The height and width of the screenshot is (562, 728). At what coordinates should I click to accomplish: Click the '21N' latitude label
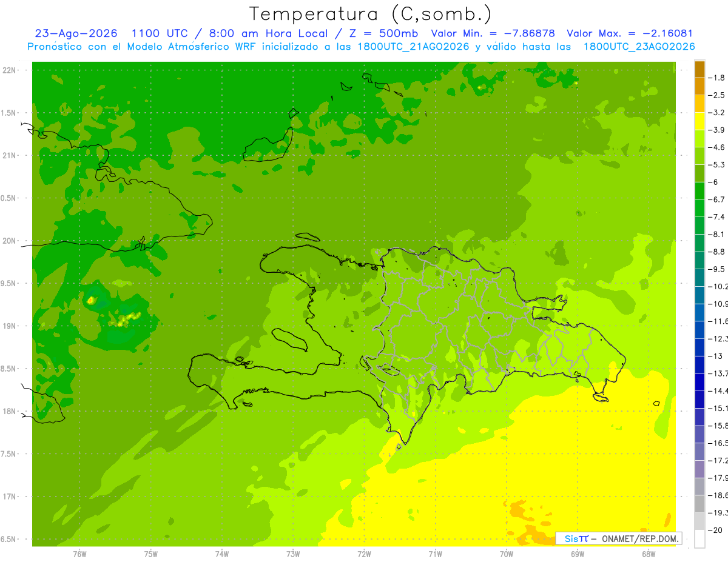click(11, 155)
